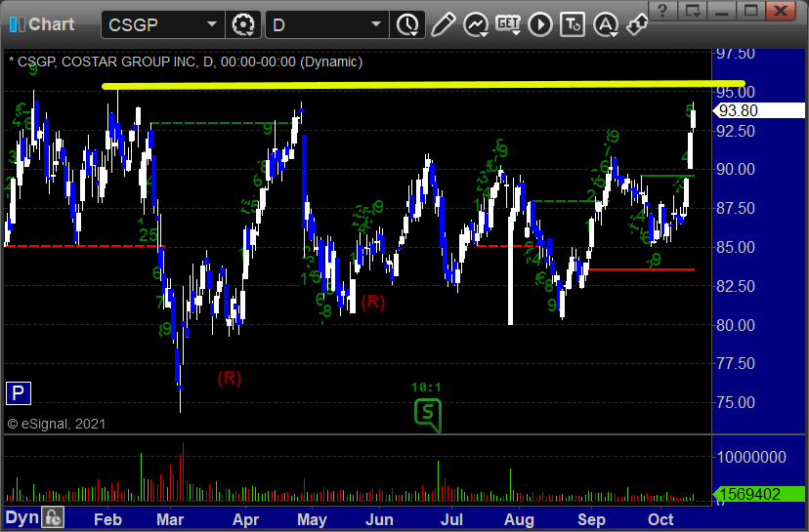Click the Aug label on time axis
Screen dimensions: 809x532
point(519,519)
